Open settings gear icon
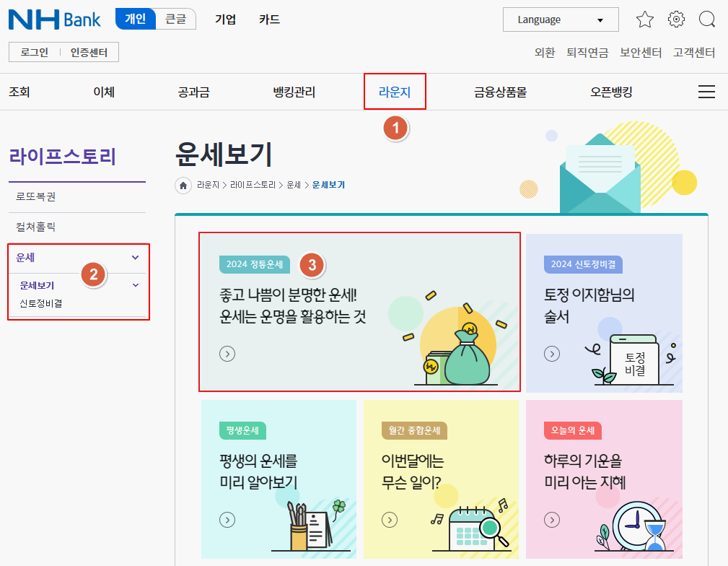Viewport: 728px width, 566px height. (676, 19)
